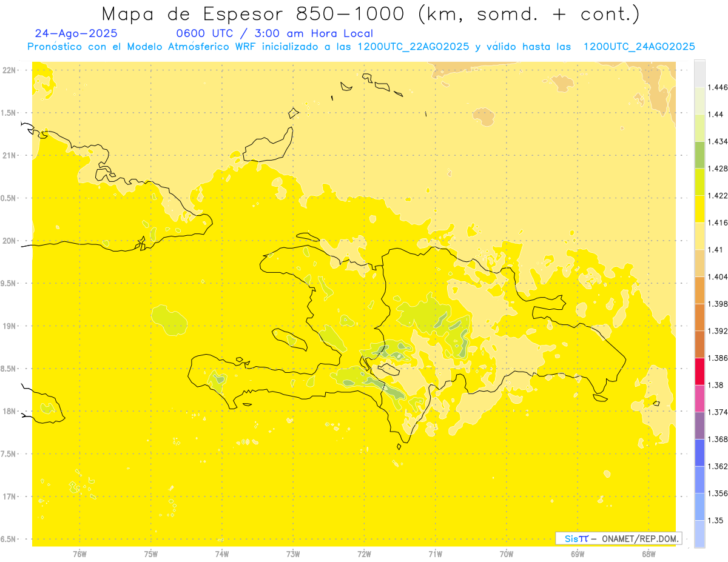Pick the red swatch between 1.38 and 1.386
This screenshot has height=562, width=728.
point(699,372)
